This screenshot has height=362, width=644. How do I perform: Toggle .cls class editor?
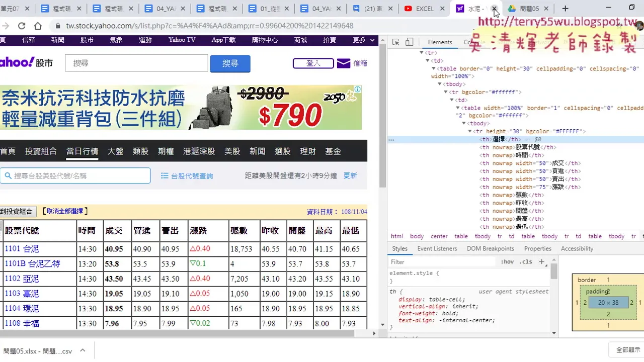[526, 262]
